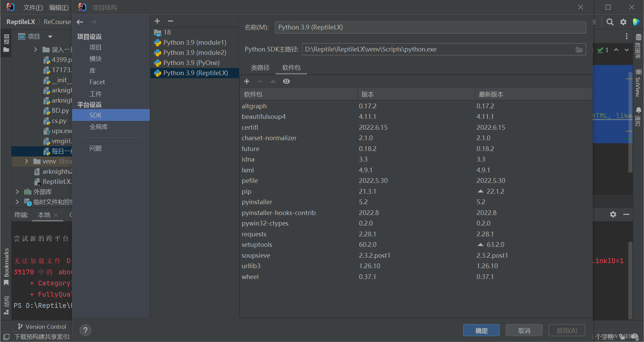Click the Bookmarks side tool button
This screenshot has height=342, width=644.
[x=6, y=267]
